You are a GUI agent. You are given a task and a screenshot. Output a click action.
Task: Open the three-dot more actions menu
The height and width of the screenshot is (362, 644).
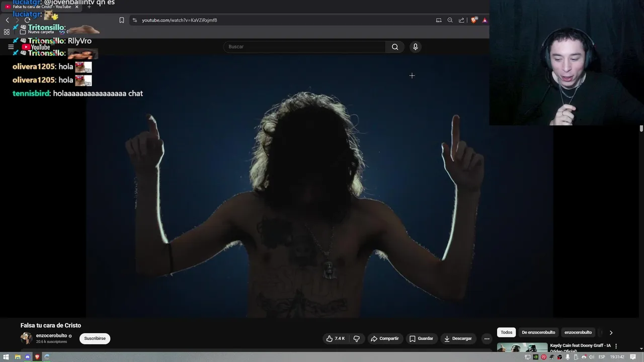click(487, 338)
